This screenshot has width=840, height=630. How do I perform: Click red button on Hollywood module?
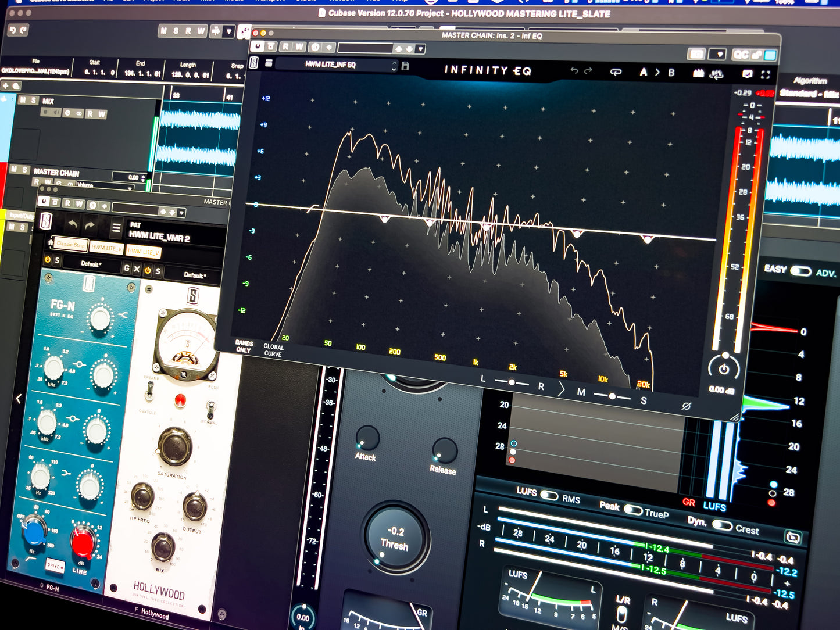[180, 400]
